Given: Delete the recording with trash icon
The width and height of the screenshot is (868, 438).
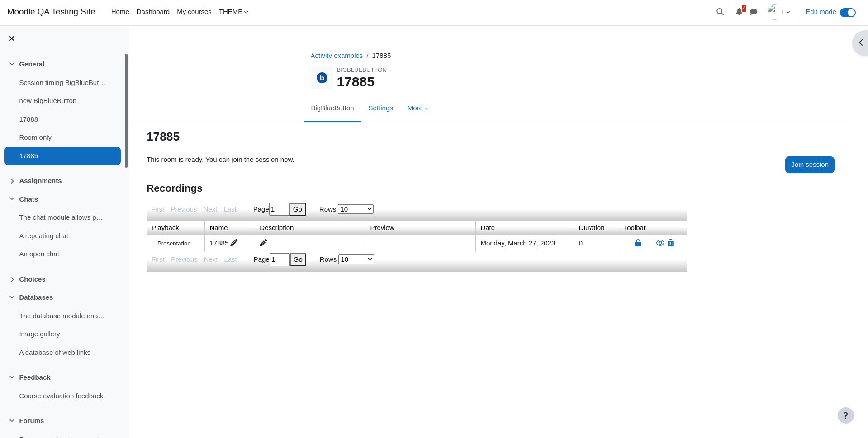Looking at the screenshot, I should coord(671,243).
